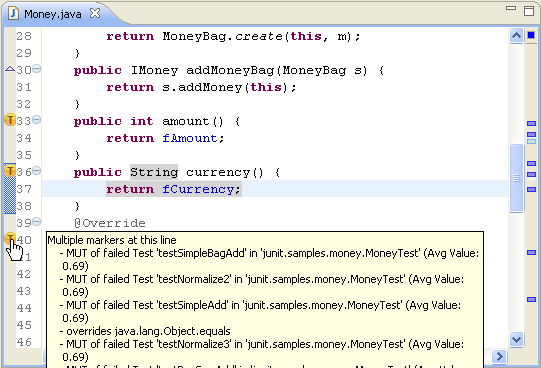Click the blue square overview ruler indicator
This screenshot has height=368, width=541.
pos(531,35)
